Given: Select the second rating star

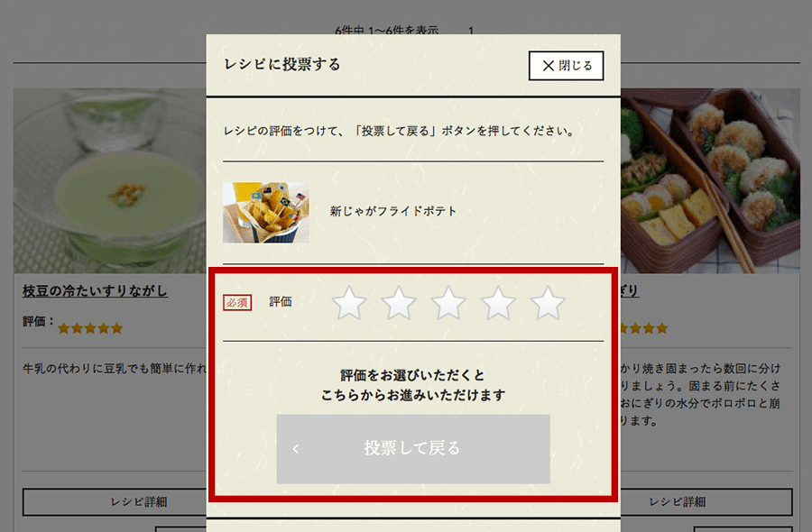Looking at the screenshot, I should tap(399, 303).
